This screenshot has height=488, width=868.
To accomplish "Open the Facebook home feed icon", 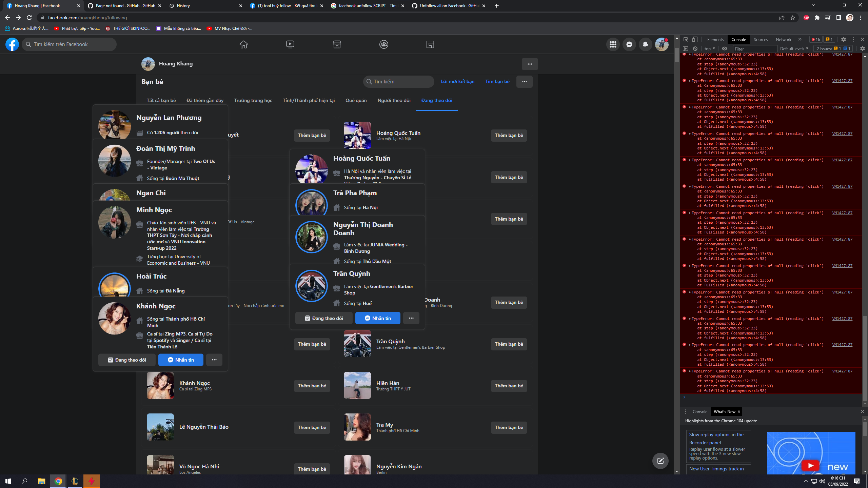I will click(x=243, y=44).
